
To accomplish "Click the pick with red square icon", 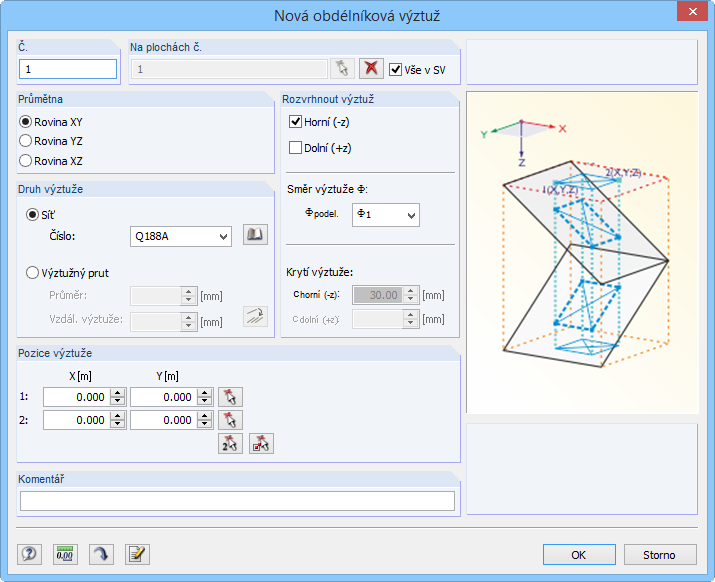I will pyautogui.click(x=261, y=444).
